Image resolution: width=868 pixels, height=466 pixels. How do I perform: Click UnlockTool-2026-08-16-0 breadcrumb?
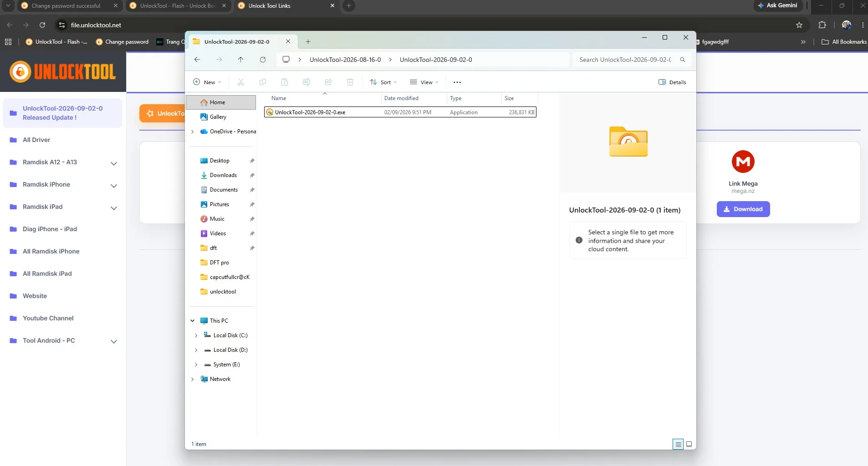345,60
